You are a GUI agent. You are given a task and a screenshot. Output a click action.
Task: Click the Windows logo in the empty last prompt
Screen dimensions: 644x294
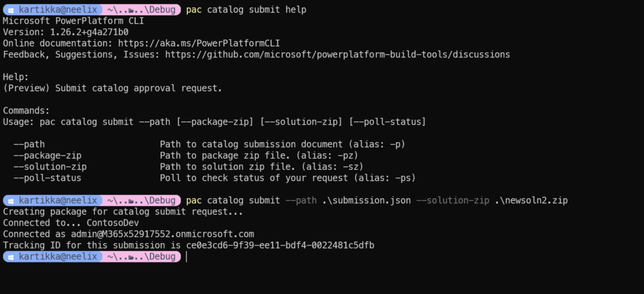[11, 257]
